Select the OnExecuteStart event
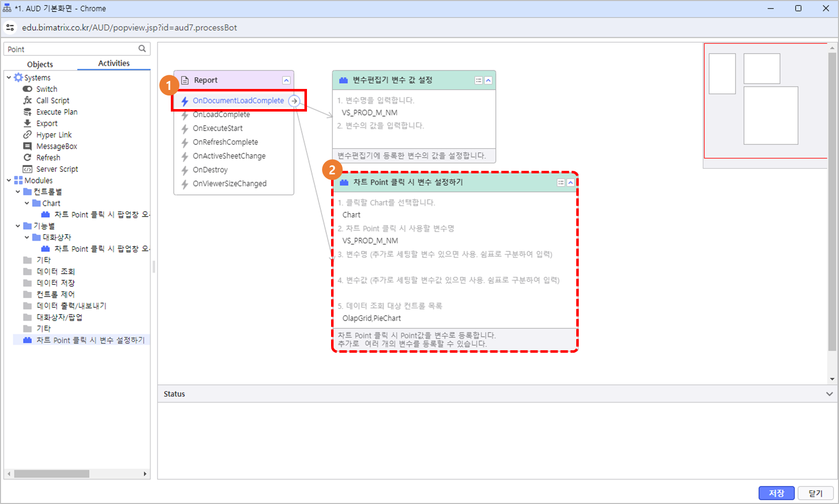This screenshot has width=839, height=504. tap(218, 128)
